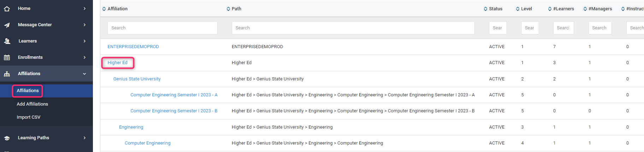Click the Learners person icon
Image resolution: width=644 pixels, height=152 pixels.
7,41
